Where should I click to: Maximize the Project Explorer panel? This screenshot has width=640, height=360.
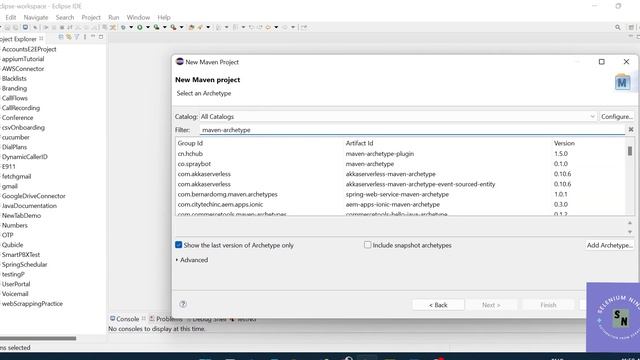101,37
